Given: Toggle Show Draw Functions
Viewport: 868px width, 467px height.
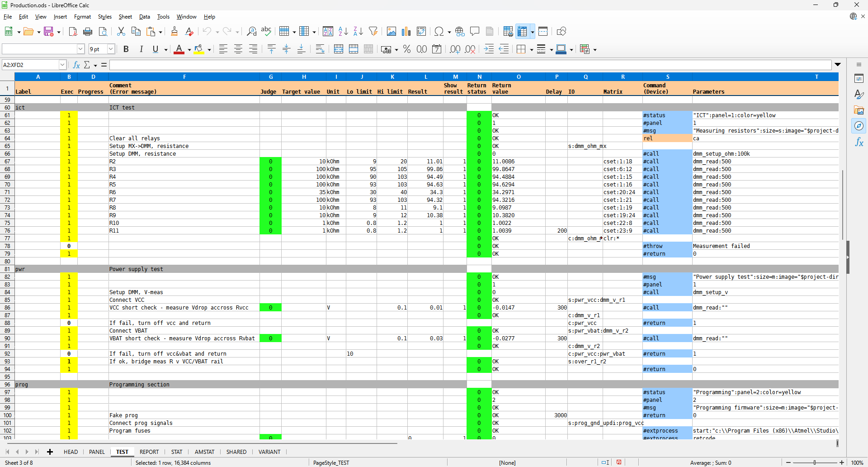Looking at the screenshot, I should click(x=561, y=31).
